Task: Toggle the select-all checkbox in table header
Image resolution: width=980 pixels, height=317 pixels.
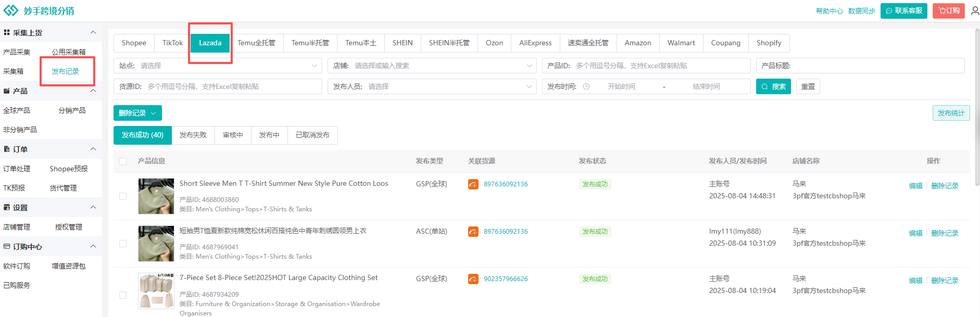Action: tap(123, 161)
